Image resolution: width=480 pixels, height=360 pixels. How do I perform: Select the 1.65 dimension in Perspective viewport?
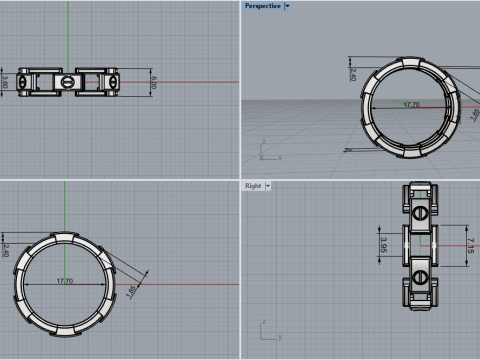click(x=475, y=114)
